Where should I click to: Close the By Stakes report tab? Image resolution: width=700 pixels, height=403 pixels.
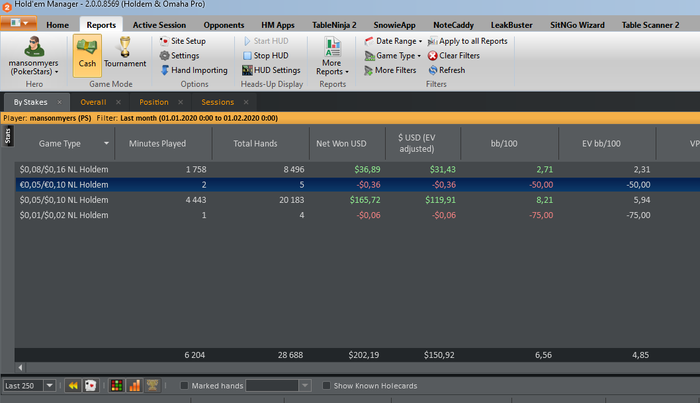click(x=59, y=102)
